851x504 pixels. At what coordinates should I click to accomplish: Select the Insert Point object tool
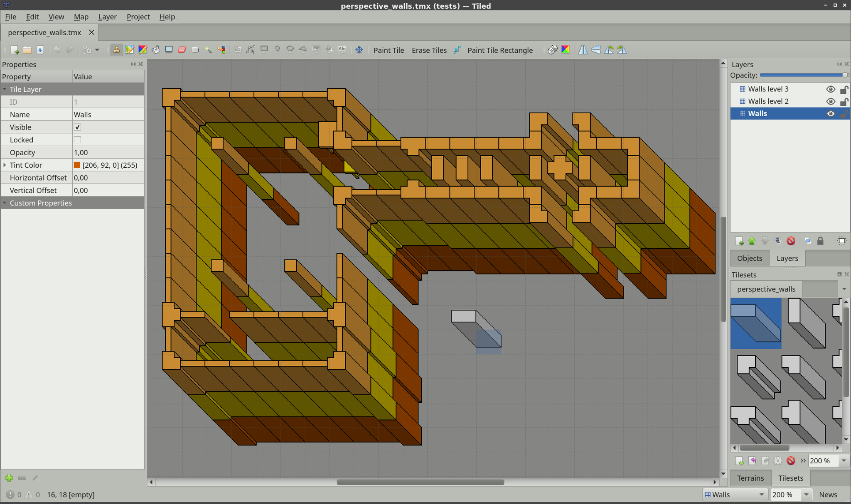coord(277,50)
